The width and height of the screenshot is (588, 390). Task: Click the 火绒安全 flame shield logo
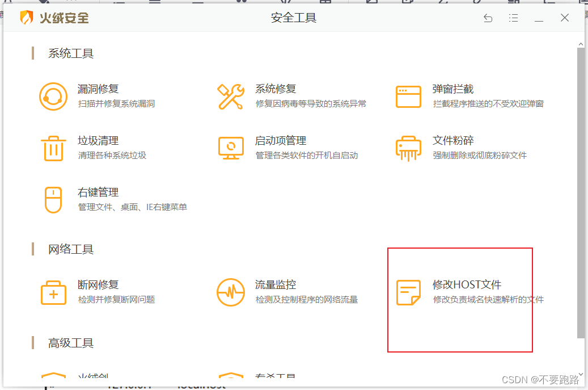[27, 18]
